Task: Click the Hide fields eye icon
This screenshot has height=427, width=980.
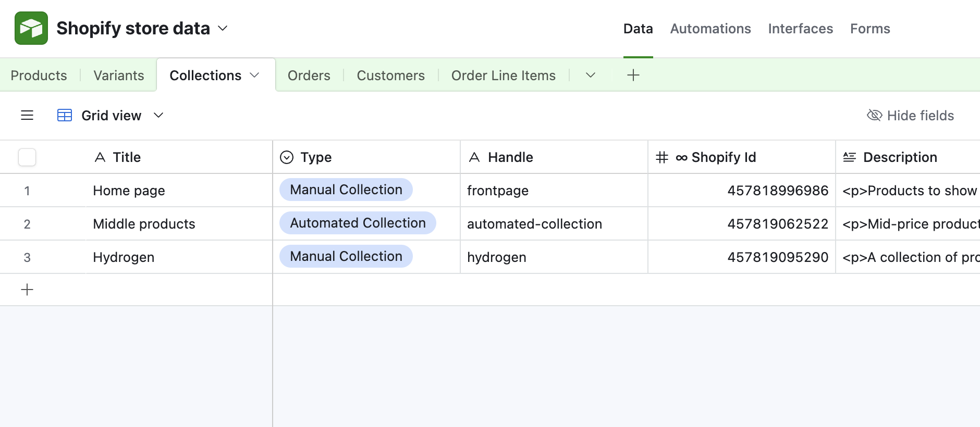Action: [874, 115]
